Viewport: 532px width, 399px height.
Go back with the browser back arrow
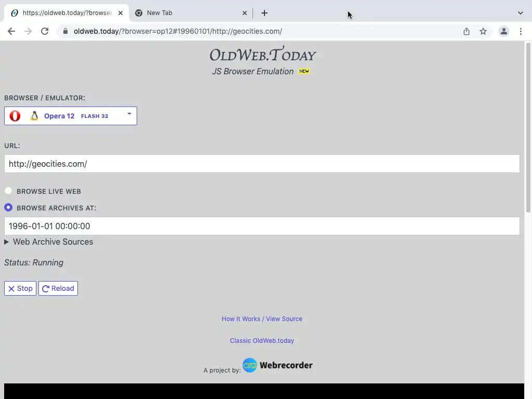click(x=11, y=31)
